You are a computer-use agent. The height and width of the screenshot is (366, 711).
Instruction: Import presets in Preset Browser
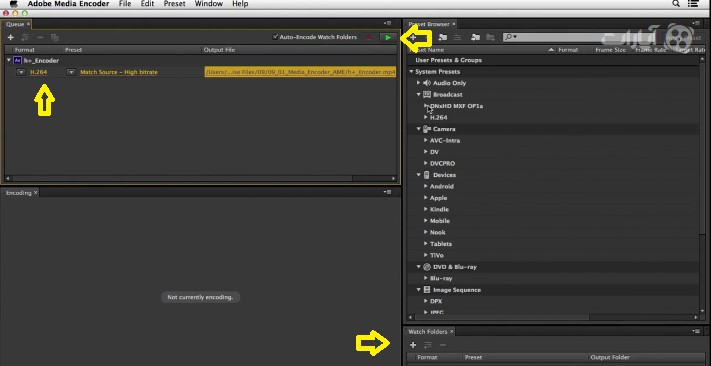(x=475, y=38)
